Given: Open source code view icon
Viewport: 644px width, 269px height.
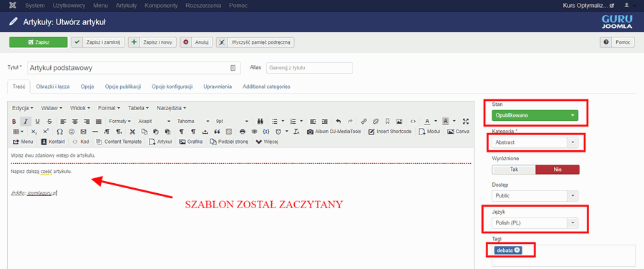Looking at the screenshot, I should [413, 121].
